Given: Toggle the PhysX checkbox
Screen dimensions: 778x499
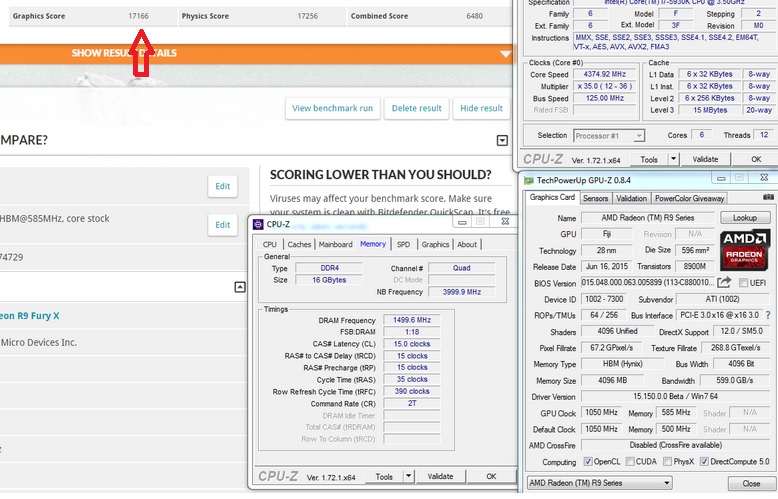Looking at the screenshot, I should tap(667, 461).
